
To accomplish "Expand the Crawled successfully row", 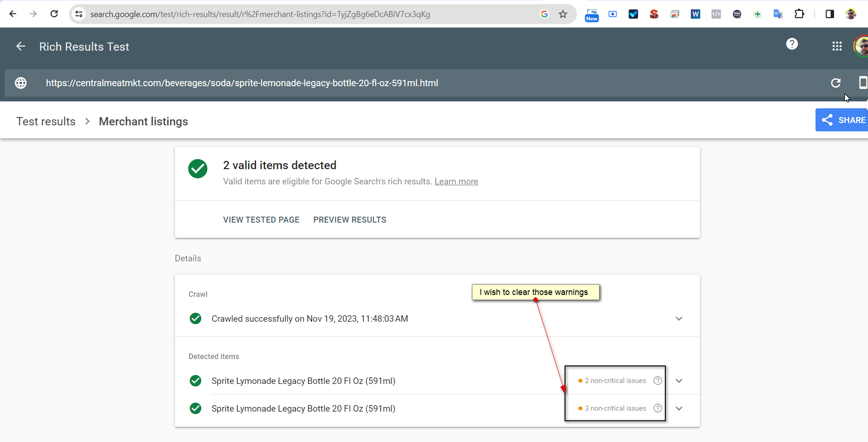I will coord(679,318).
